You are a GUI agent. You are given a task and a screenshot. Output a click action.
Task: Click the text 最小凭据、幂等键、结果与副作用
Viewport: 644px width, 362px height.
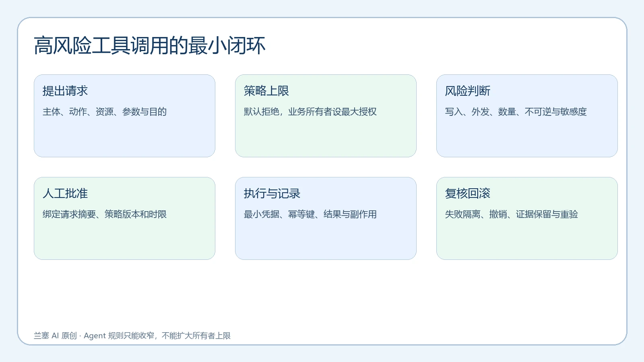tap(310, 214)
